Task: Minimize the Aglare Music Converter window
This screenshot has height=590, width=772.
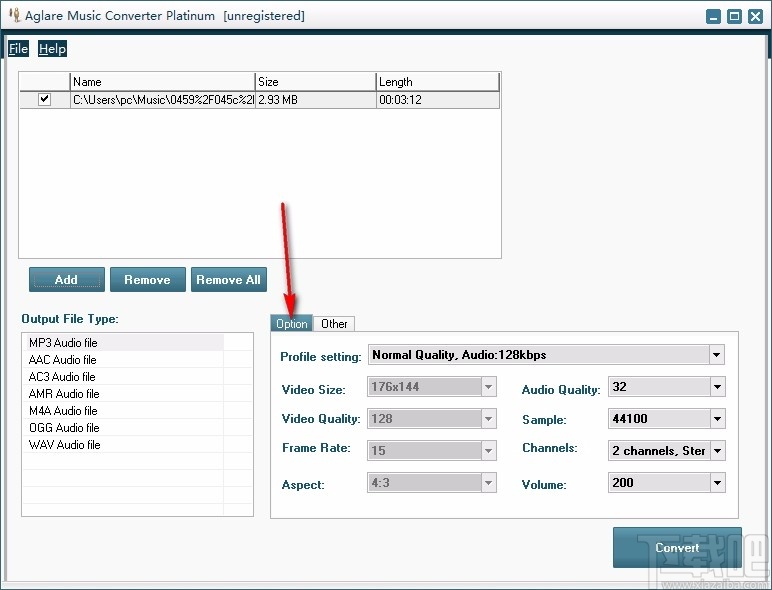Action: click(x=713, y=17)
